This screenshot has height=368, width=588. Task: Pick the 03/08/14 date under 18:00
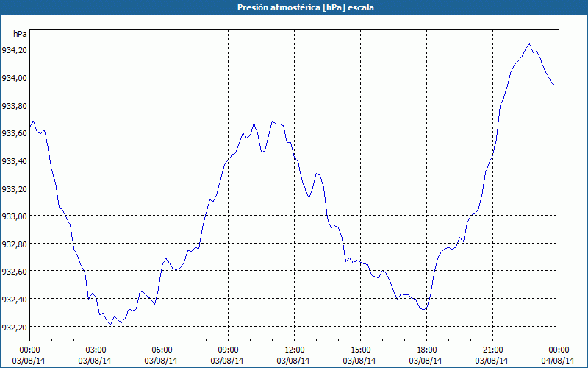click(426, 361)
